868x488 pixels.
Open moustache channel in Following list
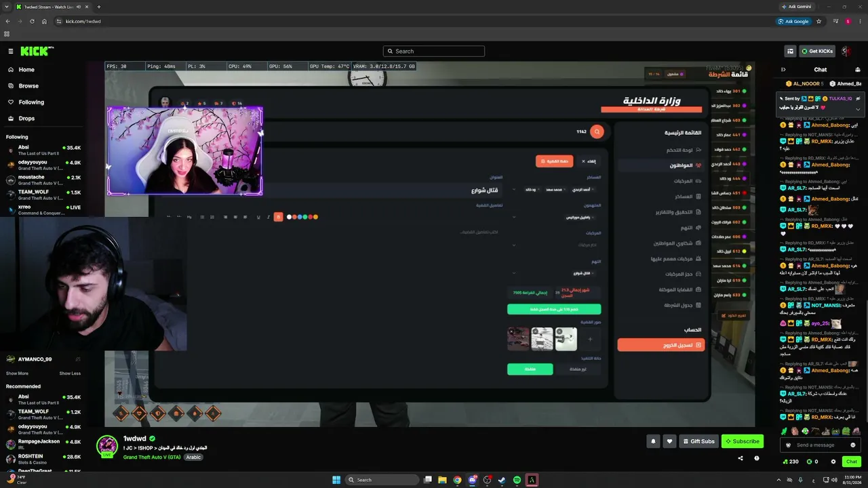click(x=42, y=180)
